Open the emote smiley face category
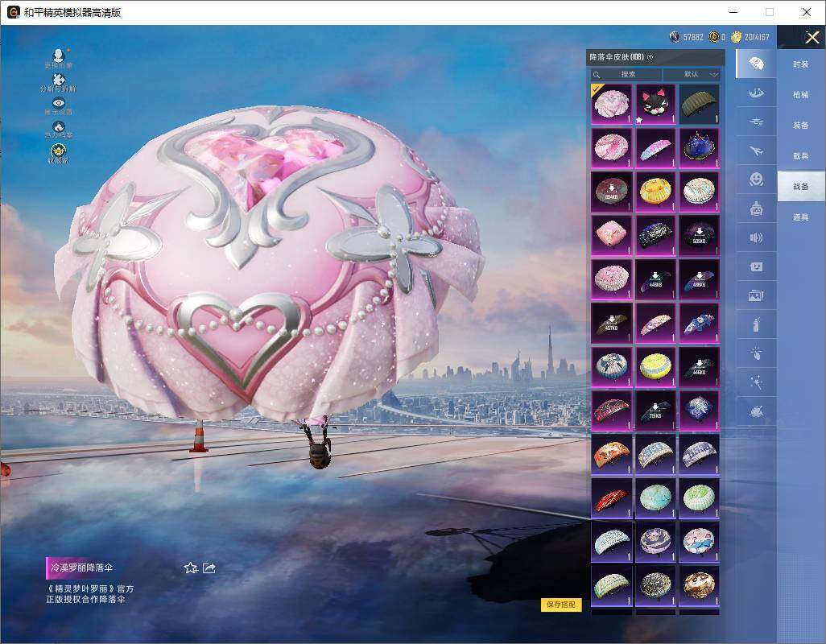Screen dimensions: 826x644 pos(756,180)
